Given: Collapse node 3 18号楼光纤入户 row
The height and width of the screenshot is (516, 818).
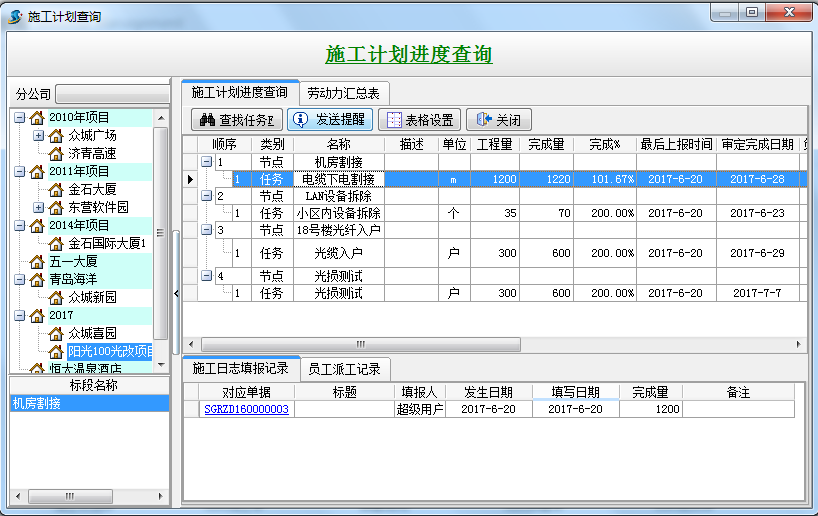Looking at the screenshot, I should 206,230.
